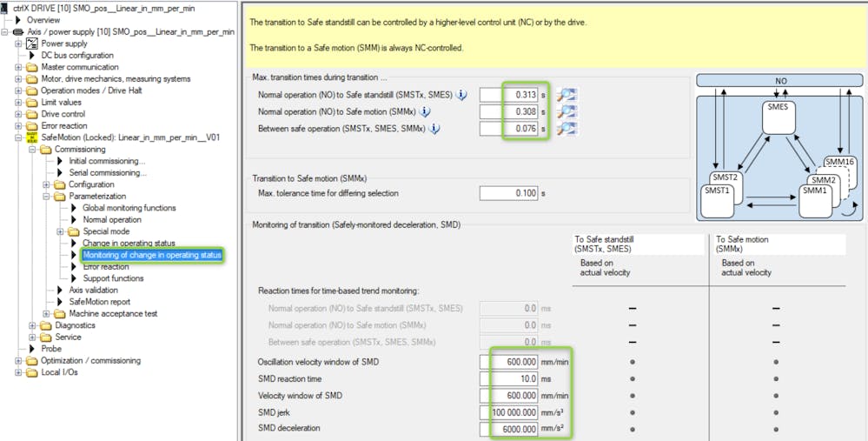Select Global monitoring functions

pos(129,208)
